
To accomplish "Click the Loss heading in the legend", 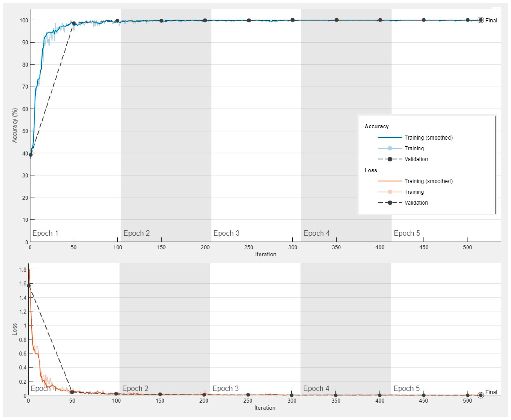I will click(371, 170).
